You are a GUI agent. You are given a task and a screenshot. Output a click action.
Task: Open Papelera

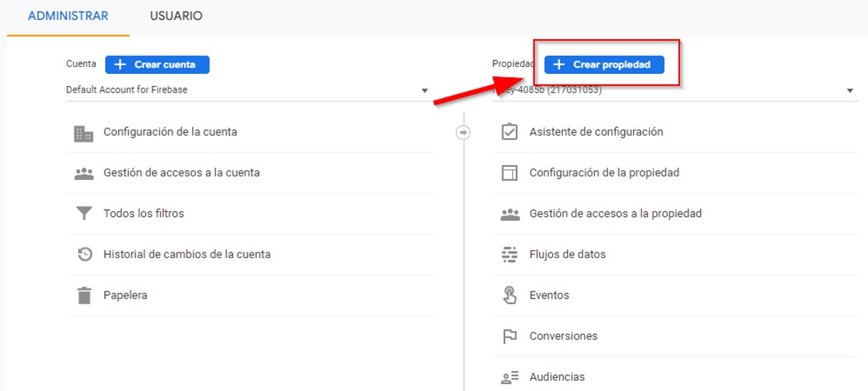[125, 295]
